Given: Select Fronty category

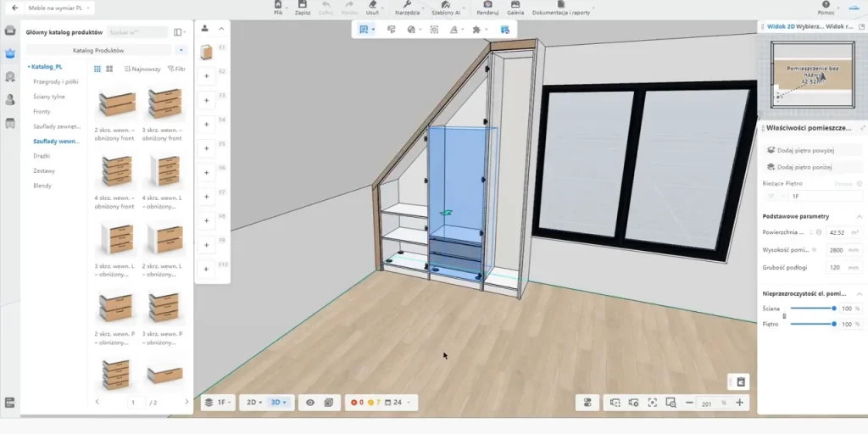Looking at the screenshot, I should (42, 111).
